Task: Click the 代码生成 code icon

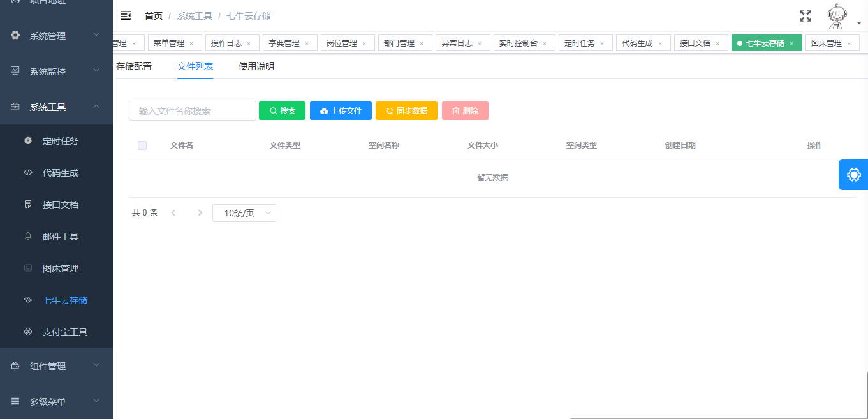Action: tap(28, 172)
